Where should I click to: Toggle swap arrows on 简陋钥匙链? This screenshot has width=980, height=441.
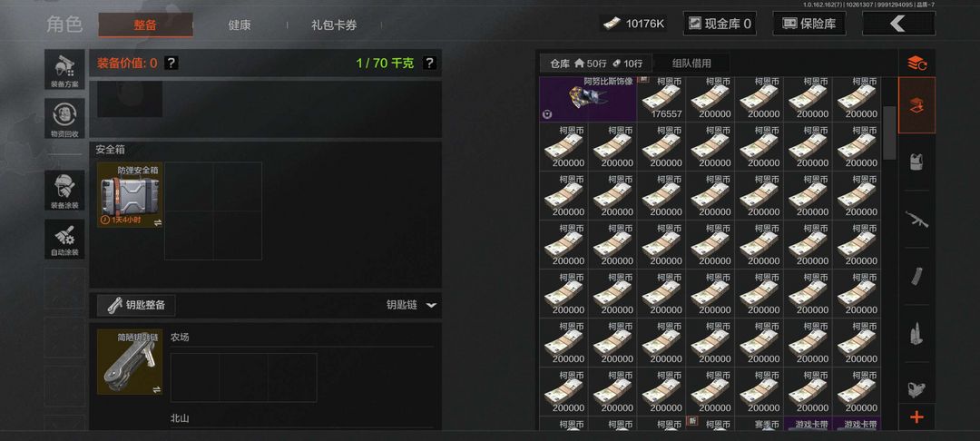pos(157,389)
